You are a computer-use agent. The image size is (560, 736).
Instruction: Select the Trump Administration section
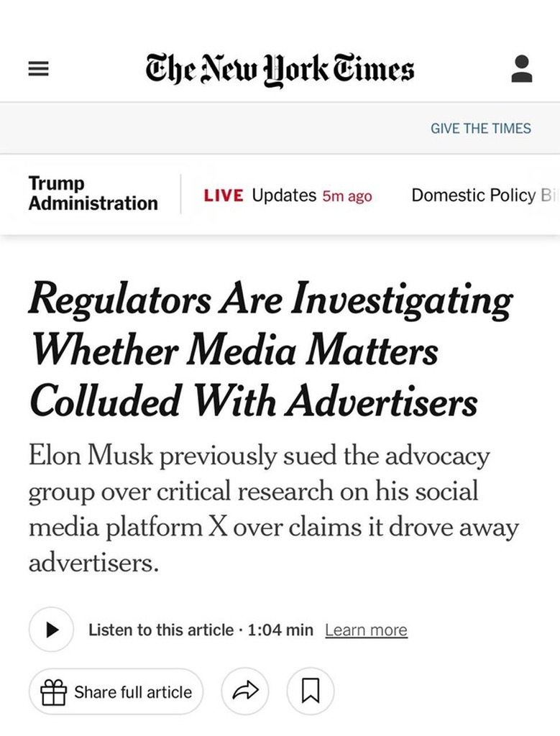pyautogui.click(x=93, y=193)
